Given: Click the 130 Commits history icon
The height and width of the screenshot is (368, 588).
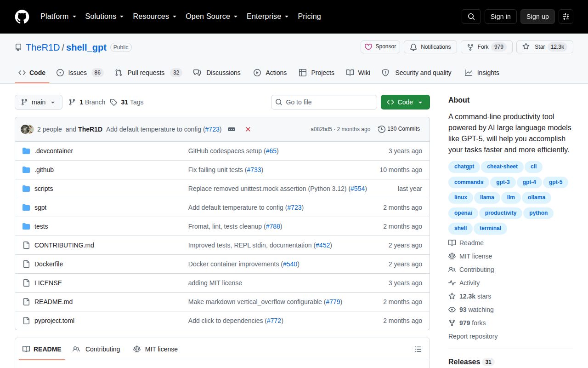Looking at the screenshot, I should pos(381,129).
